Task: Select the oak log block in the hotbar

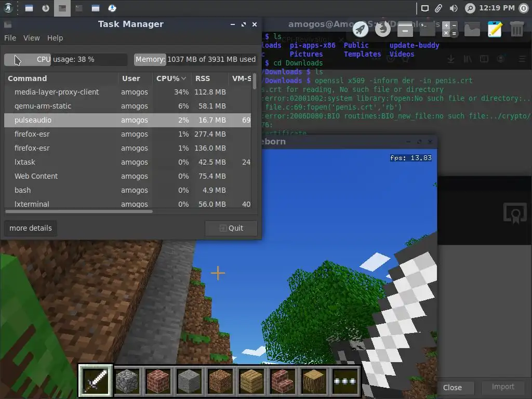Action: [314, 381]
